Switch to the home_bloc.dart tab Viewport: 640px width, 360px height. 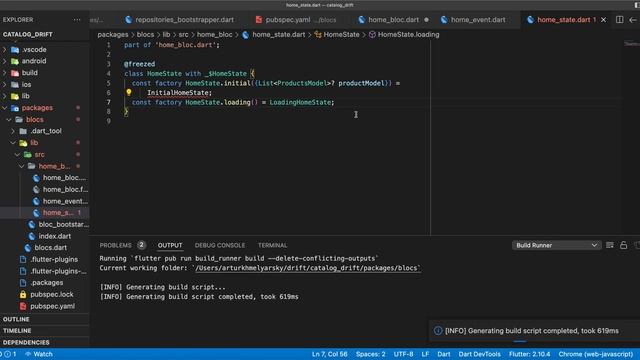(x=393, y=20)
